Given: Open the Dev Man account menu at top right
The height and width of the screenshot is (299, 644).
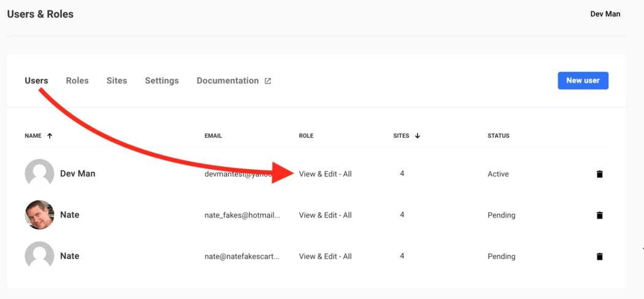Looking at the screenshot, I should (x=605, y=14).
